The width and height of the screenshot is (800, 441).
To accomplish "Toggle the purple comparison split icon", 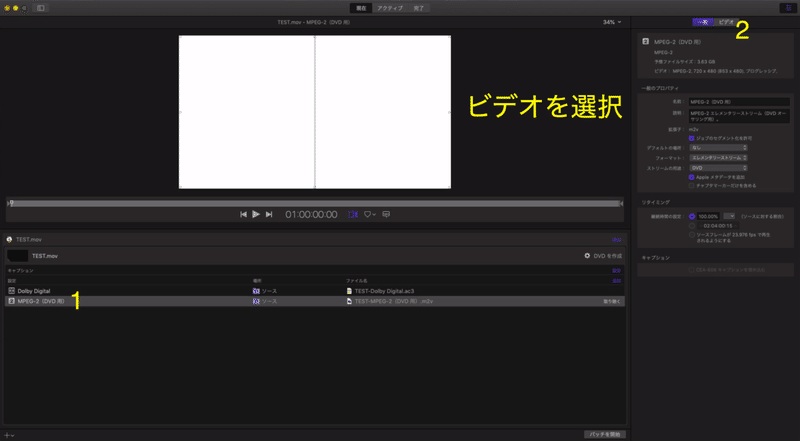I will click(x=353, y=214).
